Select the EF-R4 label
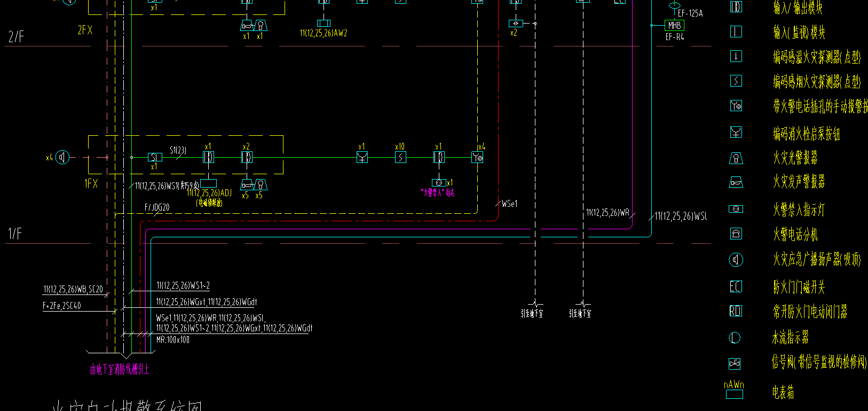868x411 pixels. point(675,37)
